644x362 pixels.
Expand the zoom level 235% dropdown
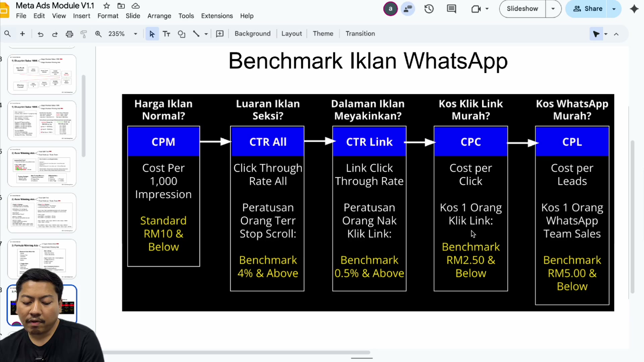coord(136,34)
